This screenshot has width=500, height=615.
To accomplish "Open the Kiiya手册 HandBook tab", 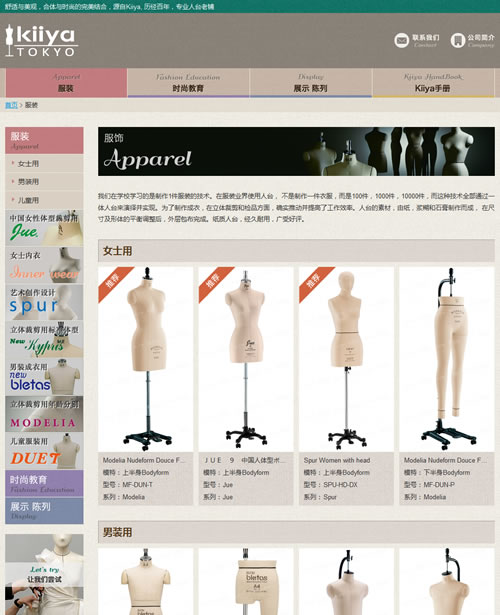I will (433, 83).
